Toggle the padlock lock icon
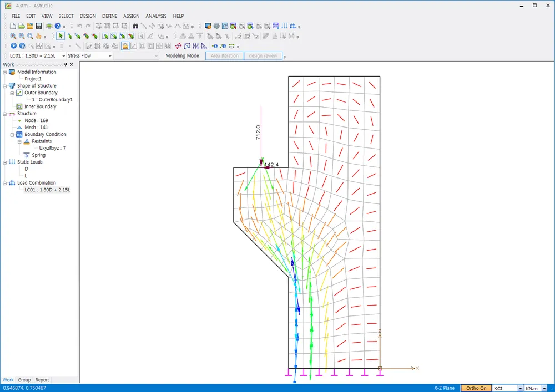Viewport: 555px width, 392px height. [125, 46]
